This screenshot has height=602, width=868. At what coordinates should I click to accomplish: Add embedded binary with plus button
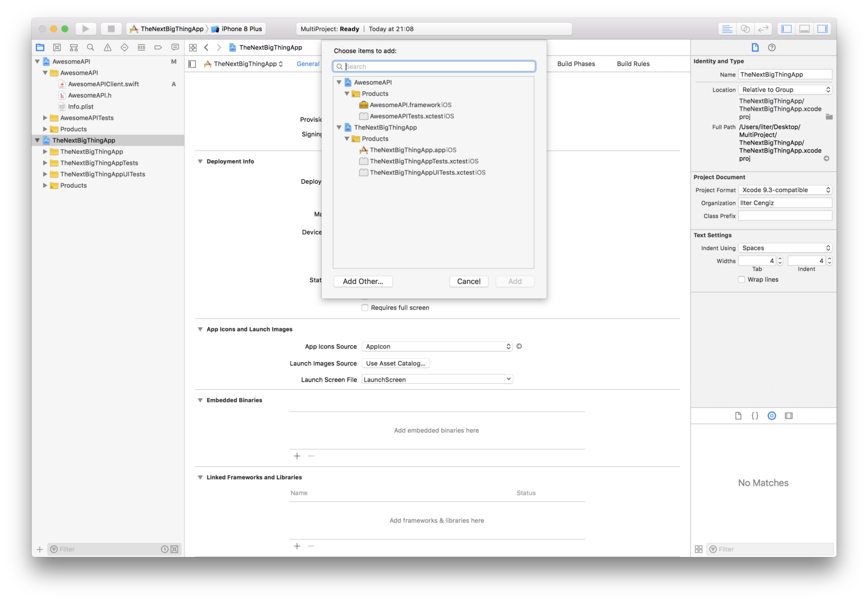(297, 456)
